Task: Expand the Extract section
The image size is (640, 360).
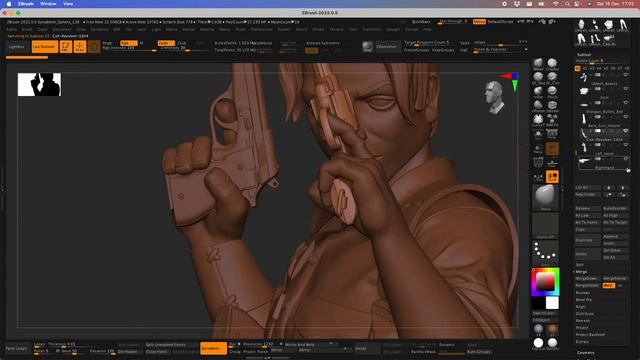Action: (x=582, y=341)
